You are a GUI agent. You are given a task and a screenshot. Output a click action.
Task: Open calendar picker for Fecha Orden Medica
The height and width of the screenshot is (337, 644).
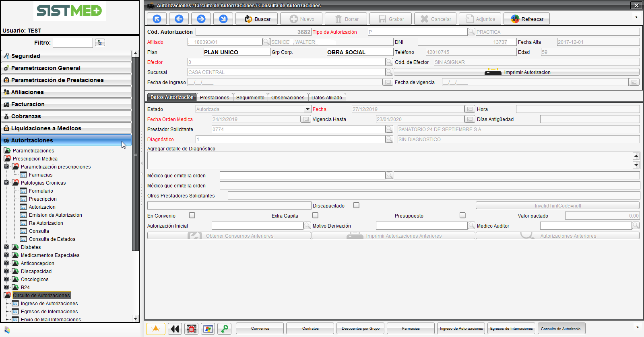[x=306, y=119]
